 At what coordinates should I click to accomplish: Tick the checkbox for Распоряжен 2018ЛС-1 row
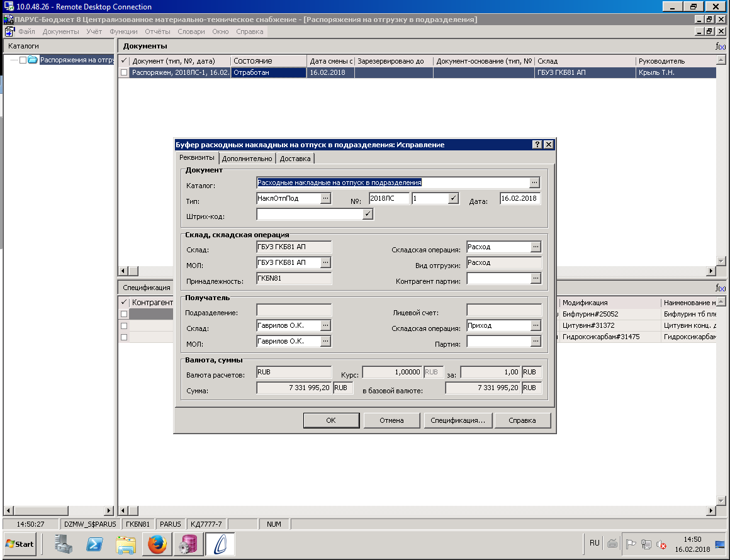(124, 72)
